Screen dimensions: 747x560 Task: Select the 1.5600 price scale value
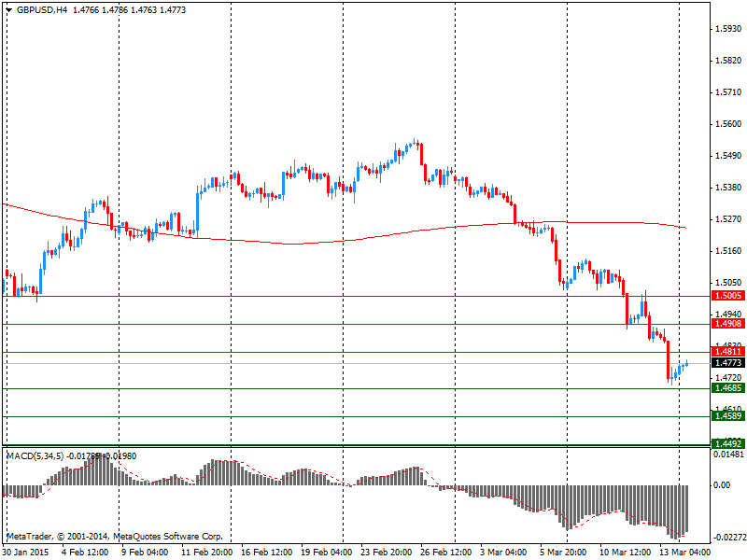[x=728, y=124]
